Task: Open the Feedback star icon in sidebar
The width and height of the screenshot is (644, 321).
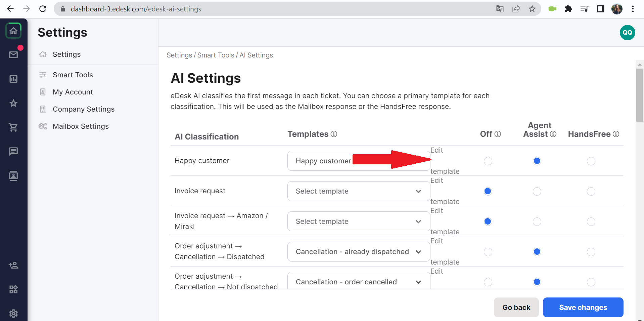Action: coord(13,103)
